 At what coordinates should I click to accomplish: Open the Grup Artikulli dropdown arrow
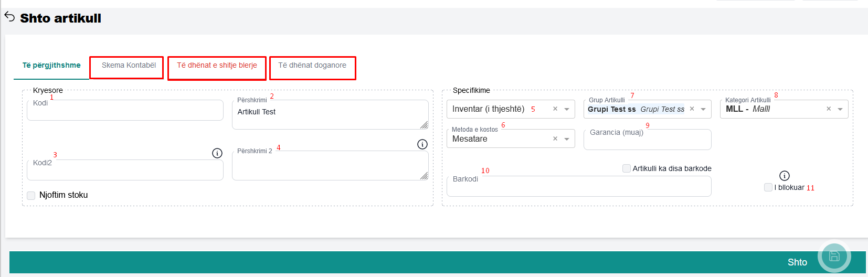pos(703,109)
